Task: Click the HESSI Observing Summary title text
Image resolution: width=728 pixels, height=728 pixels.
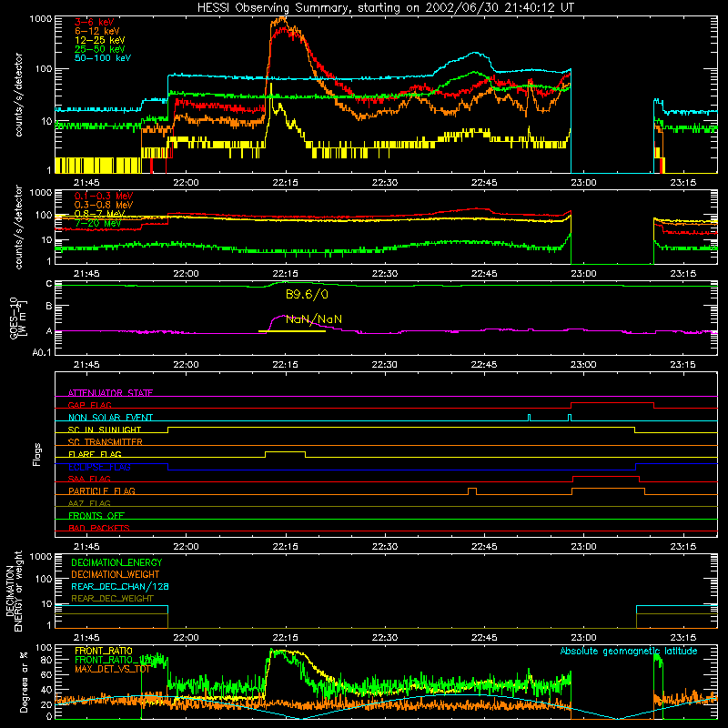Action: coord(385,8)
